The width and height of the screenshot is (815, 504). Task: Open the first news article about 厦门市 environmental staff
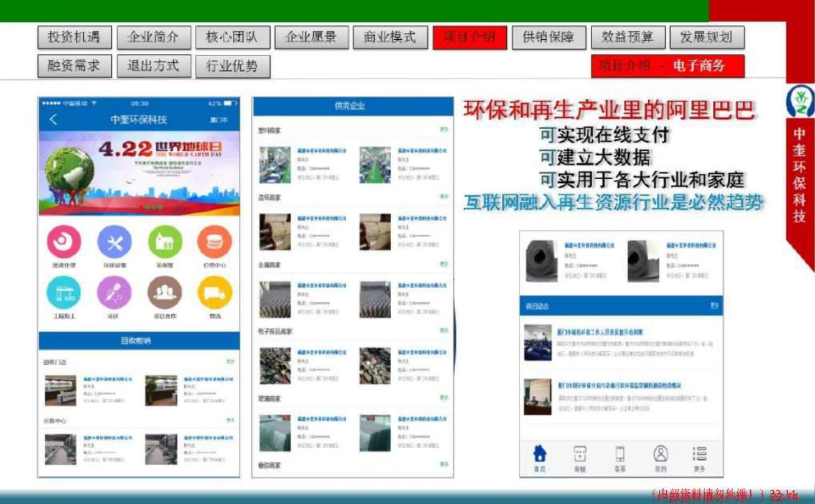pos(621,343)
